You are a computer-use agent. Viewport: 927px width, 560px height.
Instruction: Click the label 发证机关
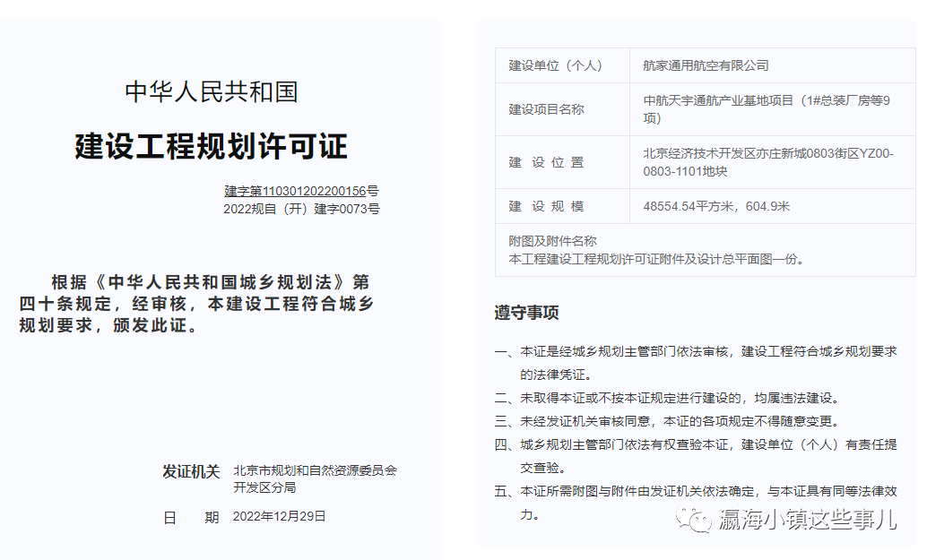[x=191, y=471]
